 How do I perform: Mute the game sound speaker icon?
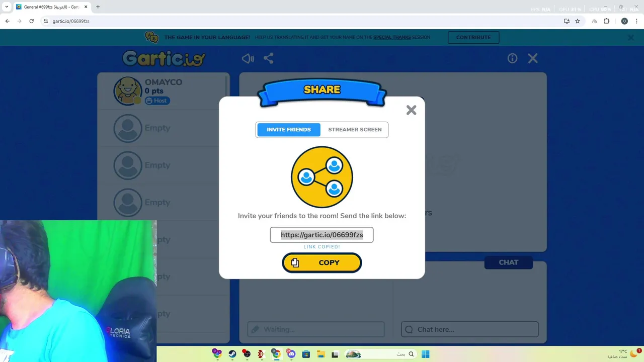click(248, 59)
